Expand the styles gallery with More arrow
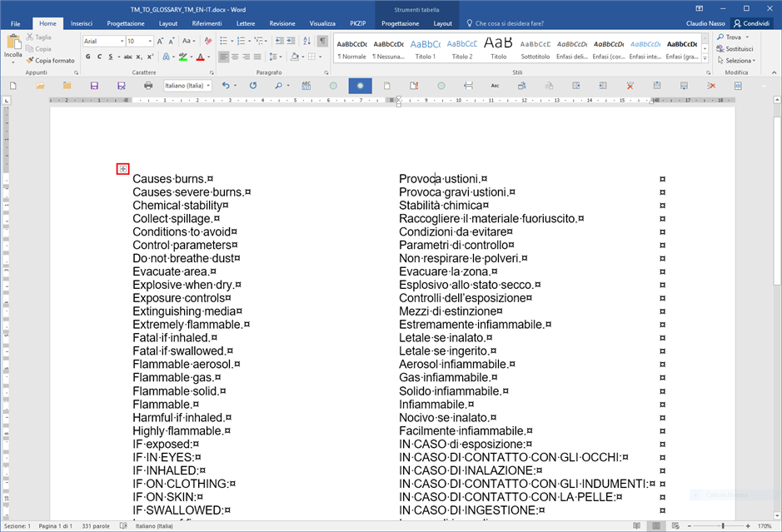Screen dimensions: 782x532 tap(705, 58)
